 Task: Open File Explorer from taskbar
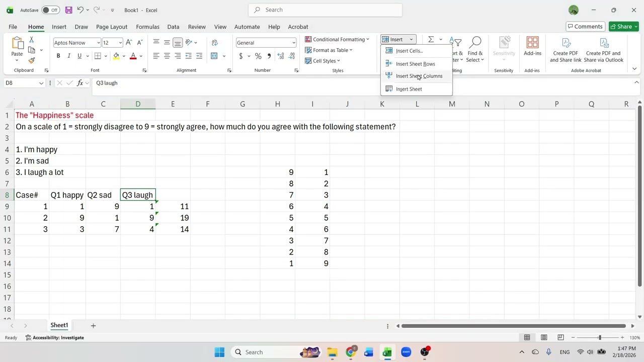tap(332, 352)
